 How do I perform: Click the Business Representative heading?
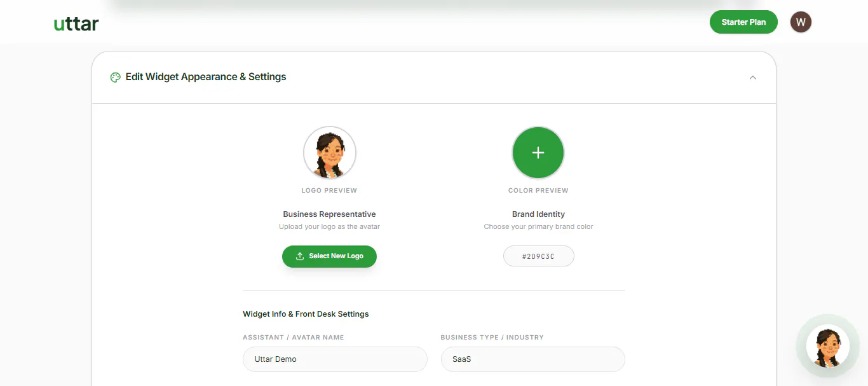coord(329,214)
